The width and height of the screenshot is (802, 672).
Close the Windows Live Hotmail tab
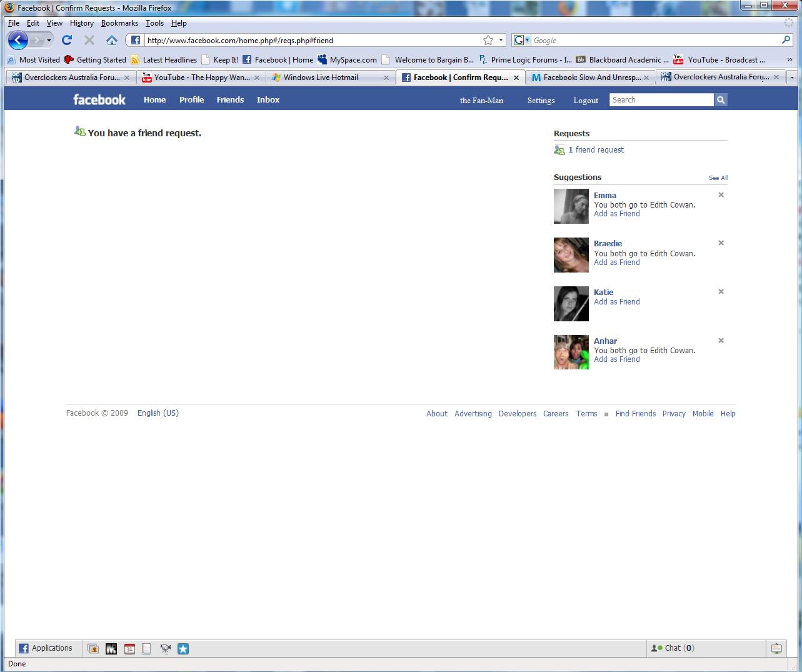386,78
